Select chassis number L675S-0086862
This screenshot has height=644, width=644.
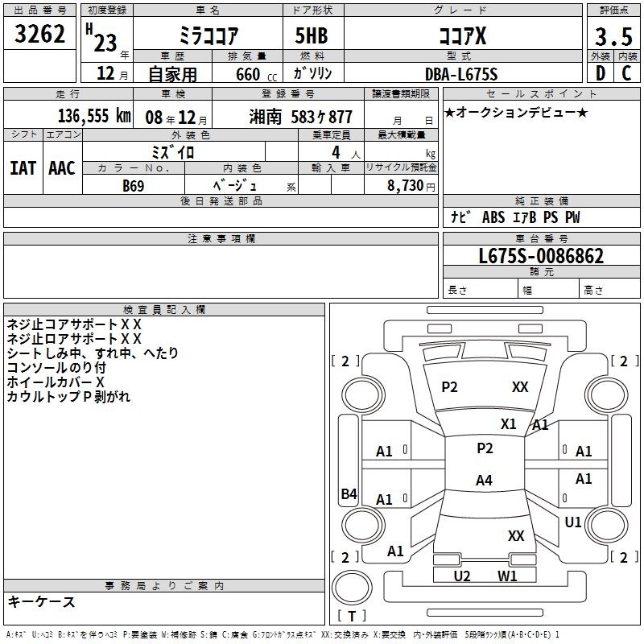pos(541,257)
